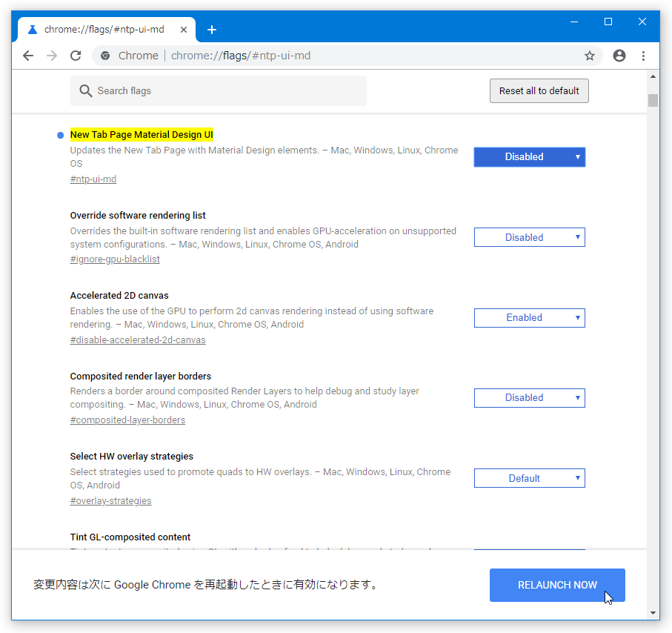Open Accelerated 2D canvas dropdown
672x633 pixels.
[529, 318]
